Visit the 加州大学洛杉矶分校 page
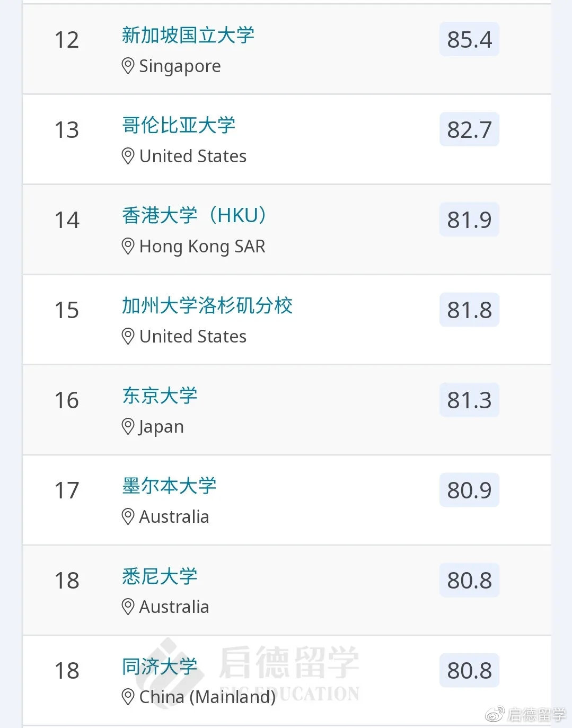The height and width of the screenshot is (728, 572). (x=207, y=306)
